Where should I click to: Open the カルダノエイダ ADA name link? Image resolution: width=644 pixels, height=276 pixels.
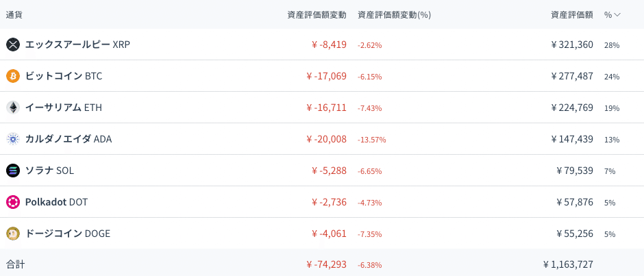tap(69, 139)
